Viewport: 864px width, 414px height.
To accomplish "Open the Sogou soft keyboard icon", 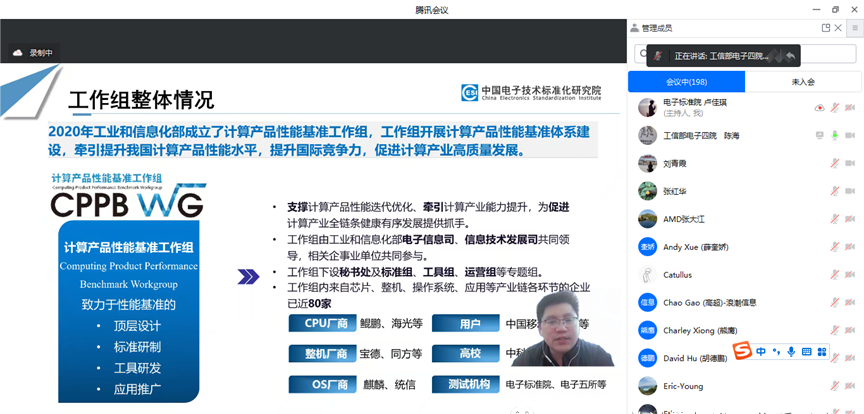I will pyautogui.click(x=807, y=351).
